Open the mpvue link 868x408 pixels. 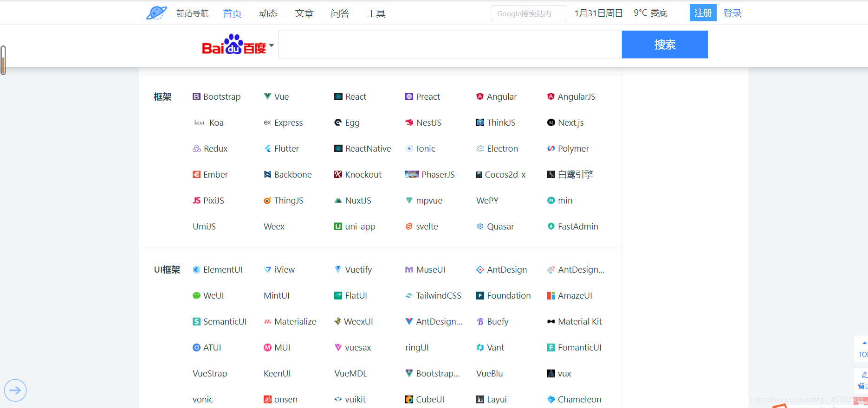tap(424, 200)
